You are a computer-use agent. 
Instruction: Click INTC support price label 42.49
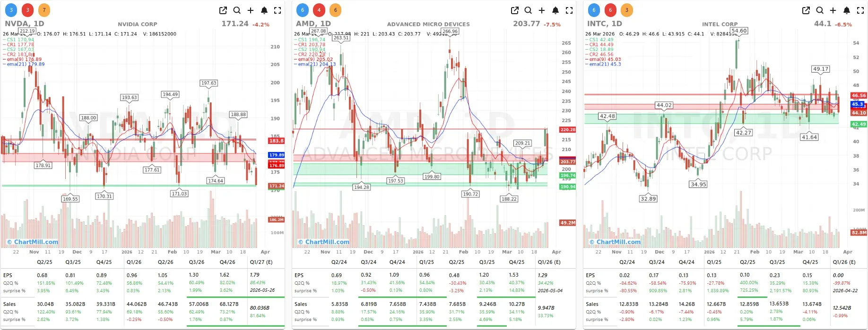(x=859, y=124)
